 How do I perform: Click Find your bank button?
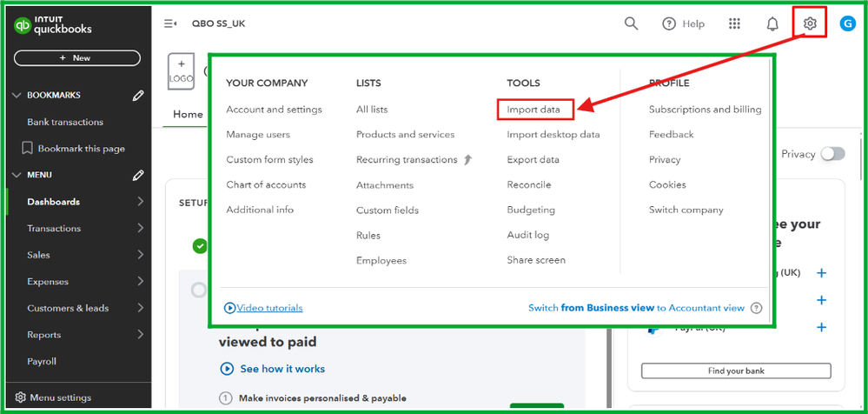point(735,371)
